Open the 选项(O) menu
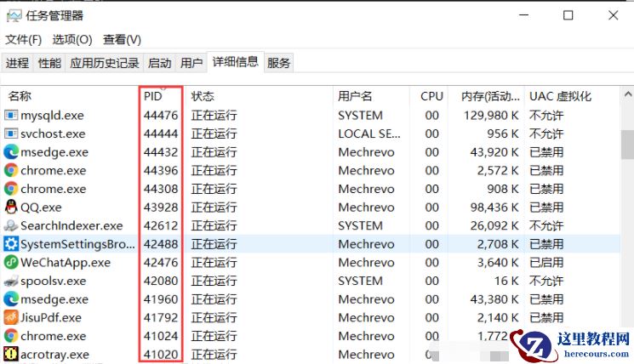Viewport: 634px width, 364px height. pyautogui.click(x=72, y=40)
